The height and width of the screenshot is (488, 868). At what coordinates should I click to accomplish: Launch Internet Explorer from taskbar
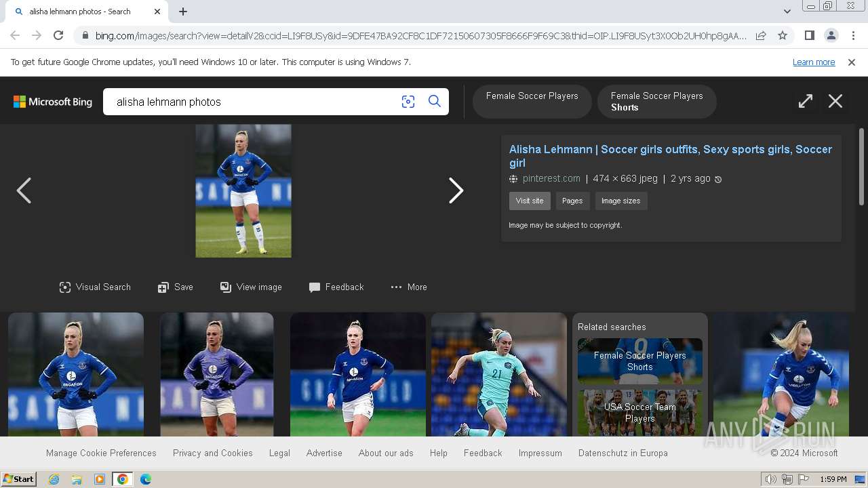(x=54, y=479)
